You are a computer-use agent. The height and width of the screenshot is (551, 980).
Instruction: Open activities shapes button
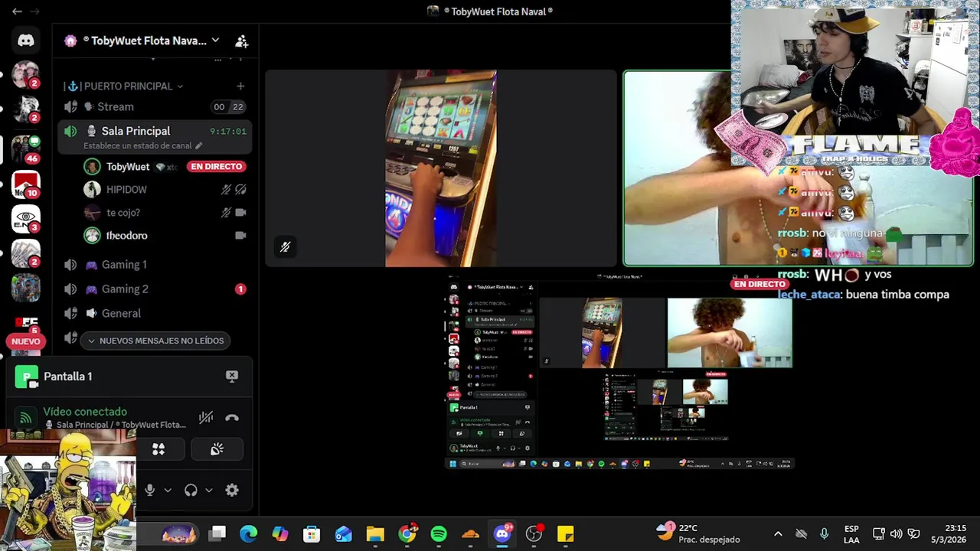[x=158, y=450]
